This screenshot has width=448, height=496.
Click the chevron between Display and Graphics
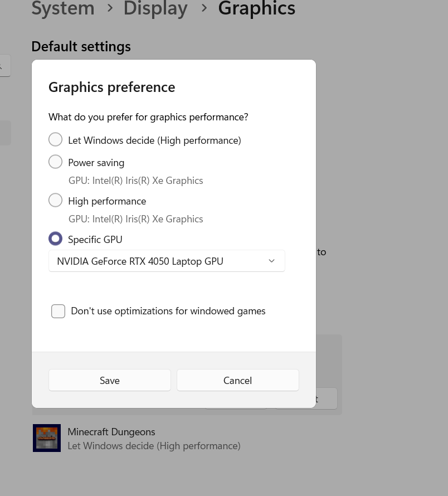pyautogui.click(x=204, y=8)
